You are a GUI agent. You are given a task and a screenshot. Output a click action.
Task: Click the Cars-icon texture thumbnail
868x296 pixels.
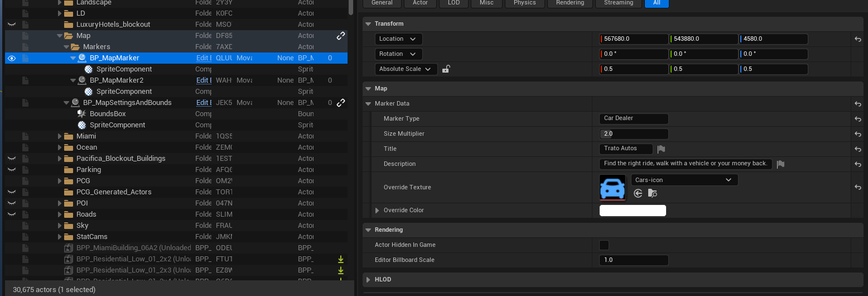pyautogui.click(x=613, y=188)
